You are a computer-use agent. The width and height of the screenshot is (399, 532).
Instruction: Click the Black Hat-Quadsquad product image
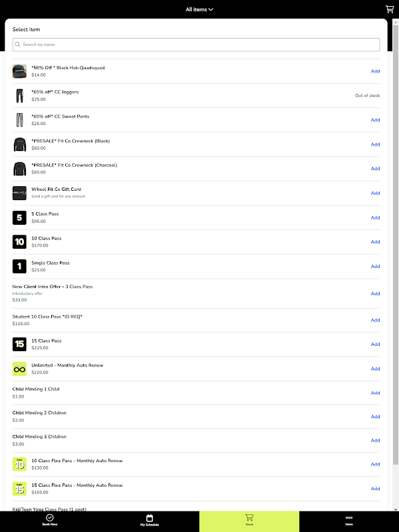[20, 71]
